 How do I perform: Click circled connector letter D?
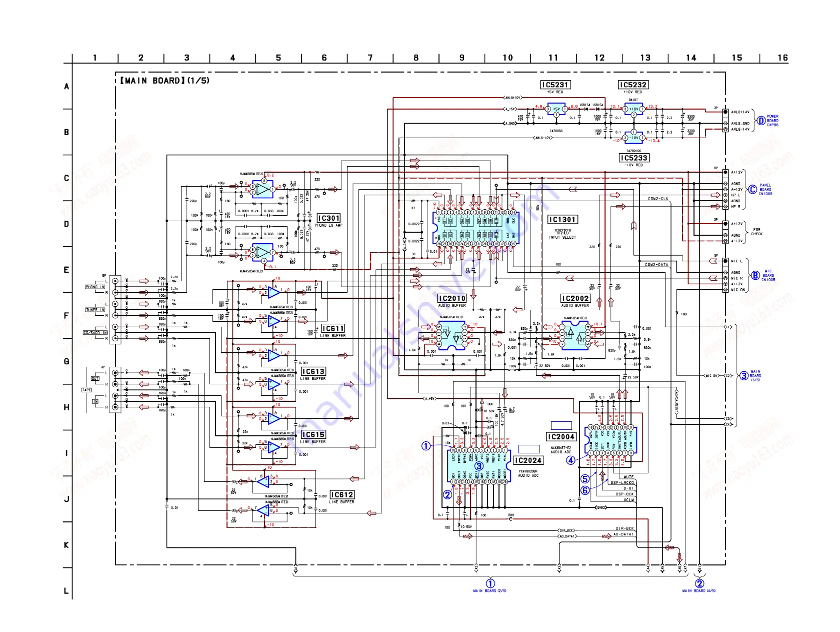tap(761, 121)
